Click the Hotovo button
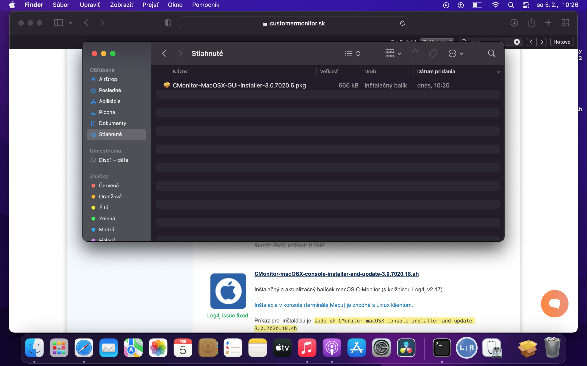Viewport: 588px width, 366px height. [x=562, y=42]
